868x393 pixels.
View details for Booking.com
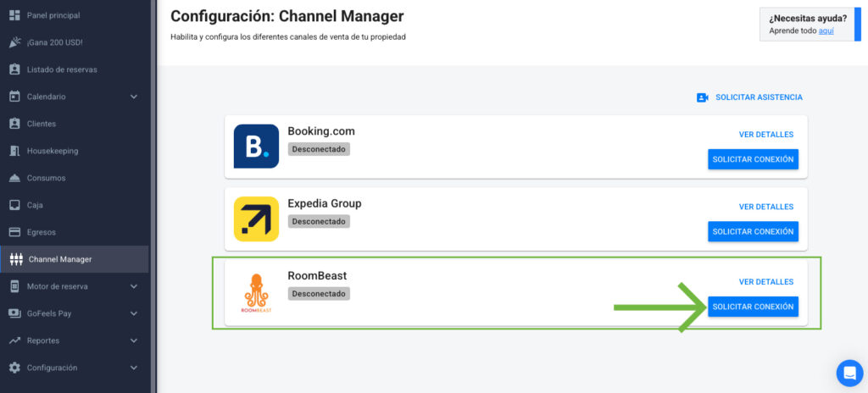coord(766,135)
